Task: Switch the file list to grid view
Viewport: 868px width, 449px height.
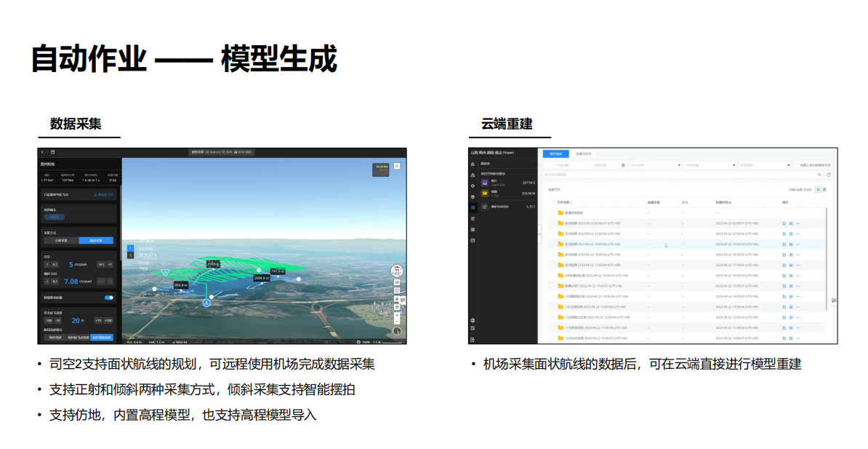Action: click(824, 189)
